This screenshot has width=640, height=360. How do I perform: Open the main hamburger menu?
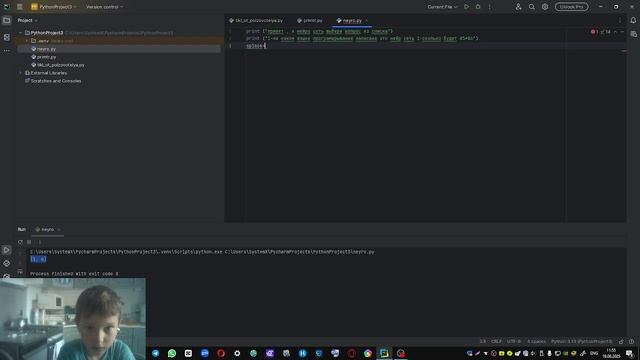(x=20, y=7)
